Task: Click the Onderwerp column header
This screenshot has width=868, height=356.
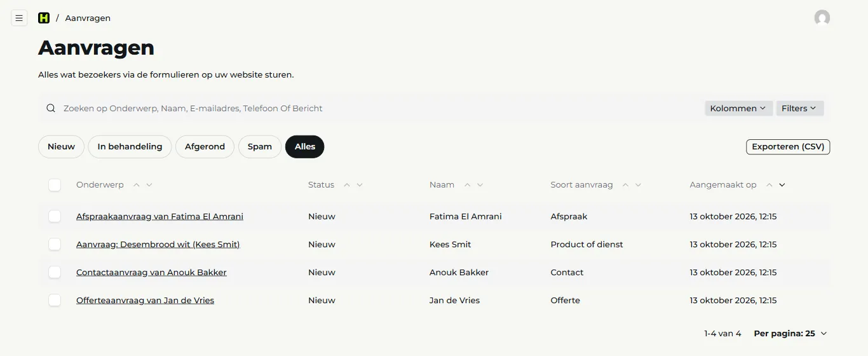Action: (100, 185)
